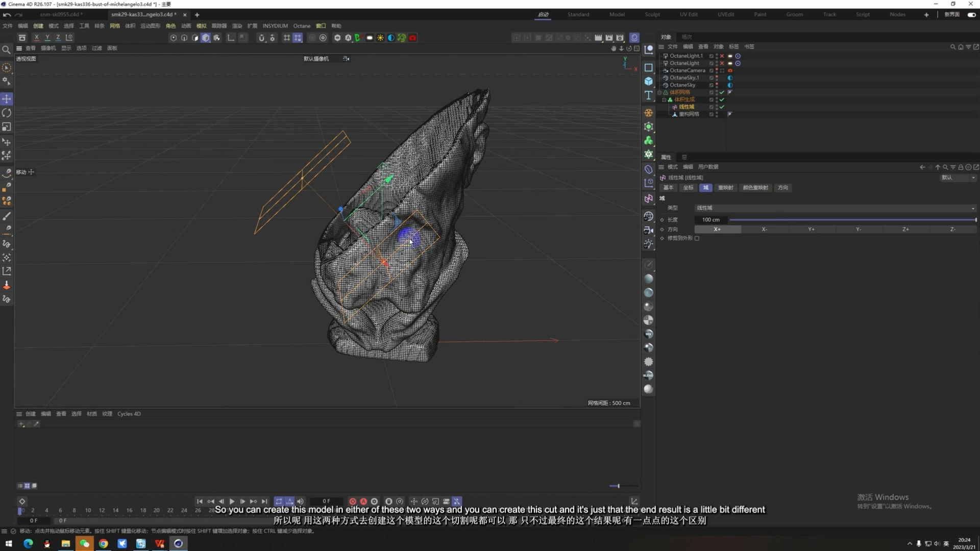Toggle the red X to enable OctaneLight.1
Screen dimensions: 980x551
[x=722, y=56]
